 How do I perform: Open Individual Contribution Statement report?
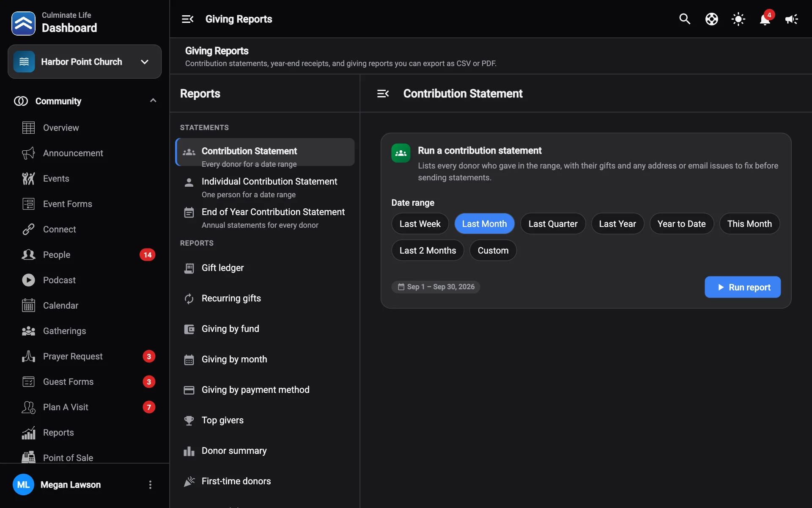tap(265, 188)
